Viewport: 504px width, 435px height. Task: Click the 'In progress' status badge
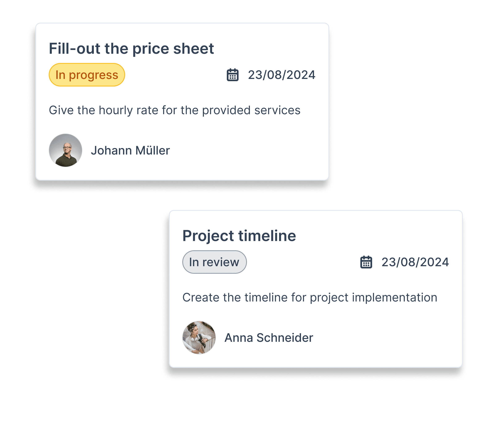[x=86, y=75]
